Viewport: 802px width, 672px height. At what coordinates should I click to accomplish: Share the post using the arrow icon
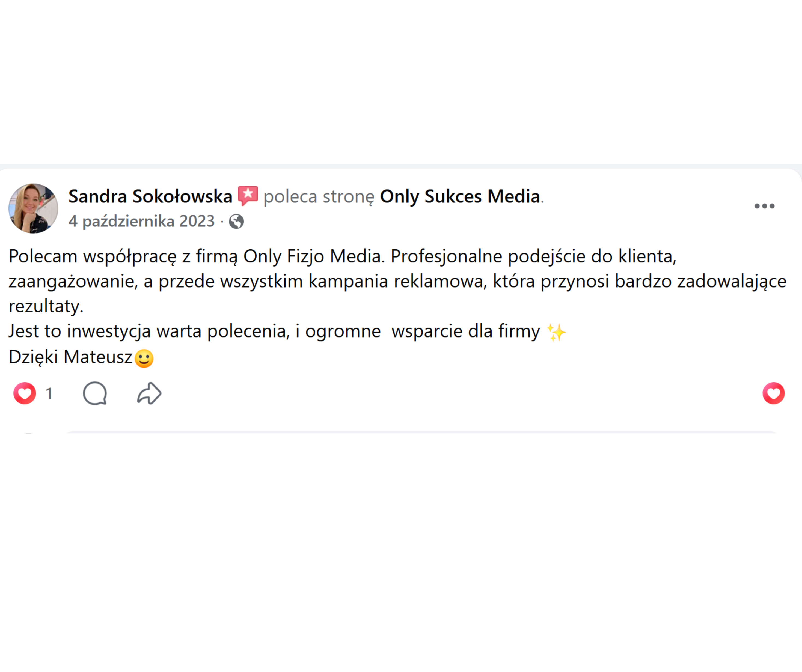point(149,393)
